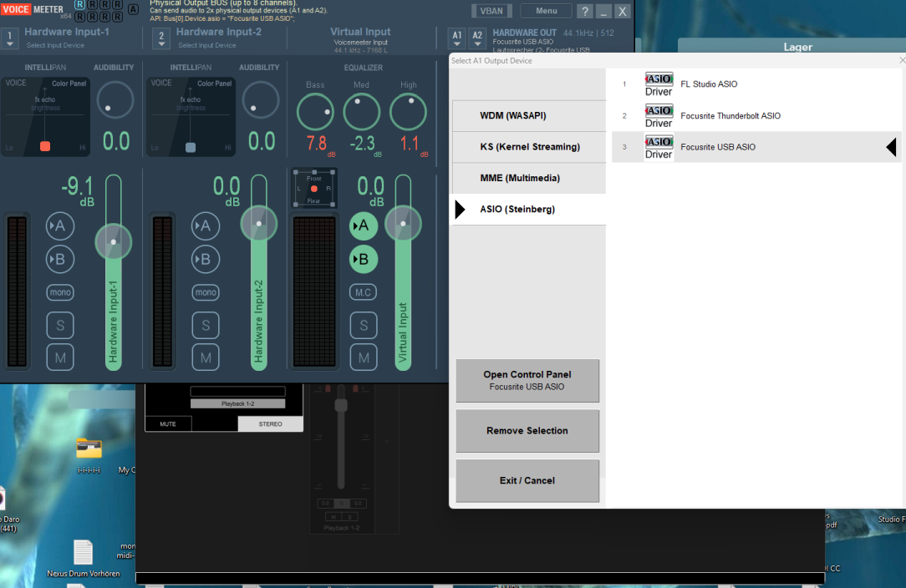The image size is (906, 588).
Task: Expand the A1 hardware output dropdown
Action: [456, 38]
